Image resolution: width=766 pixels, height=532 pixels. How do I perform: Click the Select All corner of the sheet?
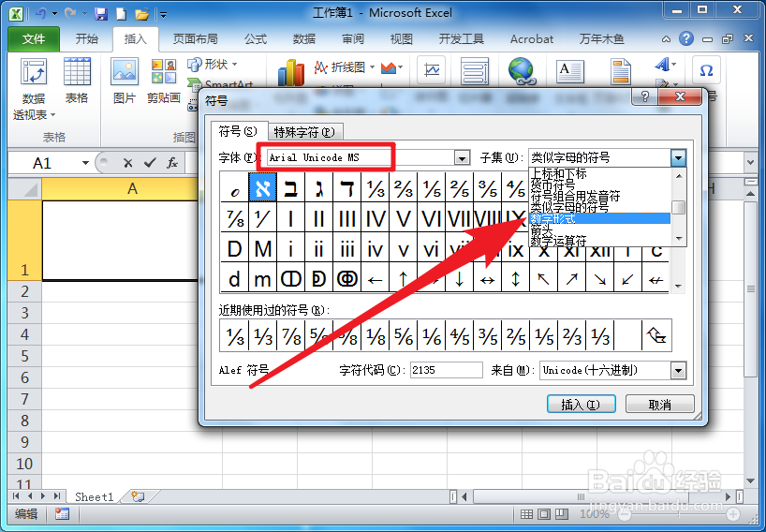(25, 188)
